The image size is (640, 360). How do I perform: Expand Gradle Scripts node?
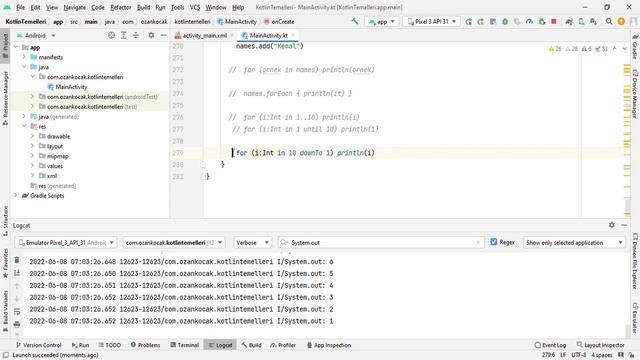click(16, 196)
